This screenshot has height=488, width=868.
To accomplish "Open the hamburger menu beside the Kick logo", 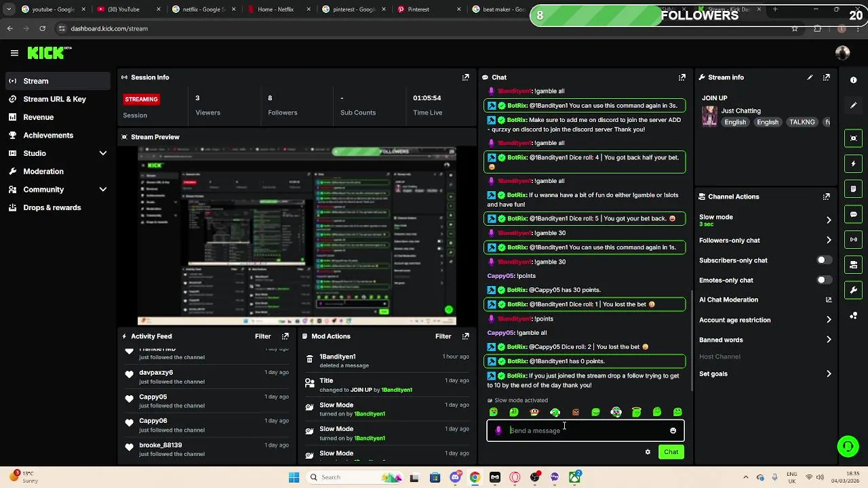I will coord(14,53).
